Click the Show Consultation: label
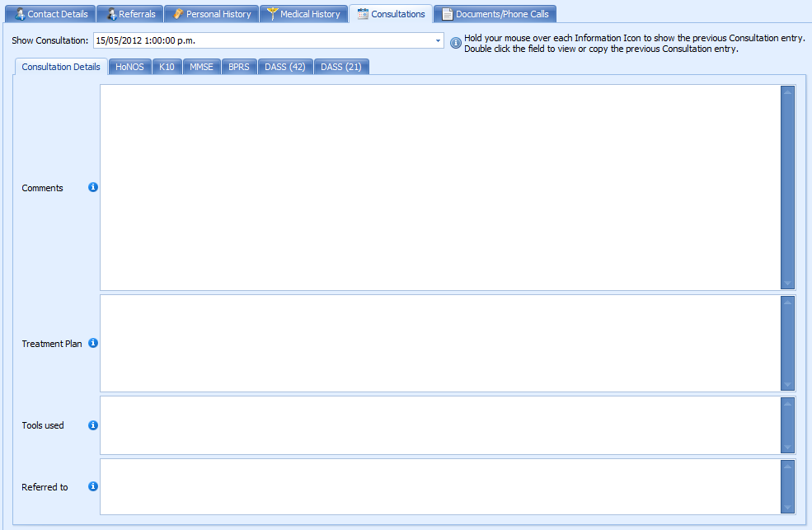 49,40
